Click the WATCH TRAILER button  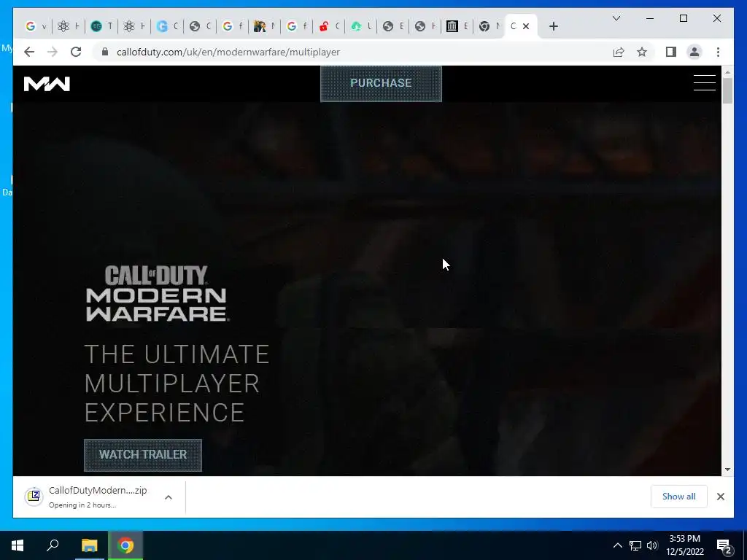(143, 455)
